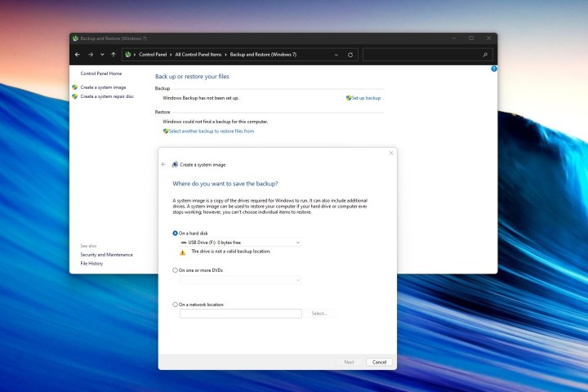588x392 pixels.
Task: Select the 'On a hard disk' option
Action: [x=175, y=233]
